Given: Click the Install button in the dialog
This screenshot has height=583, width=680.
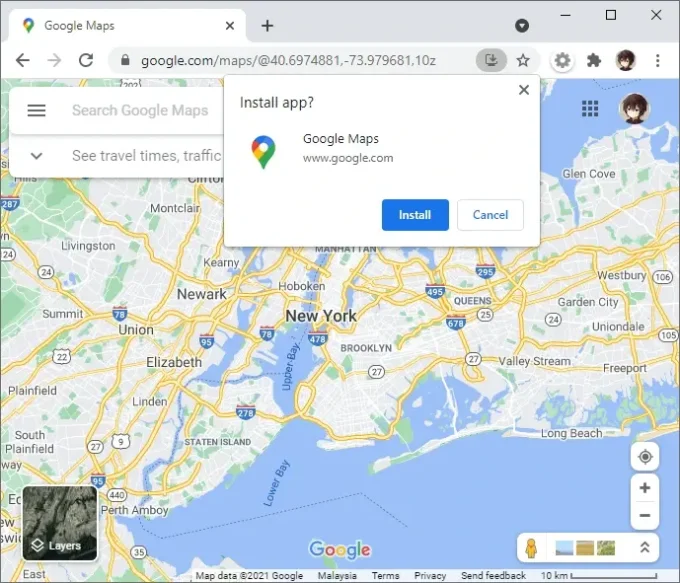Looking at the screenshot, I should click(415, 215).
